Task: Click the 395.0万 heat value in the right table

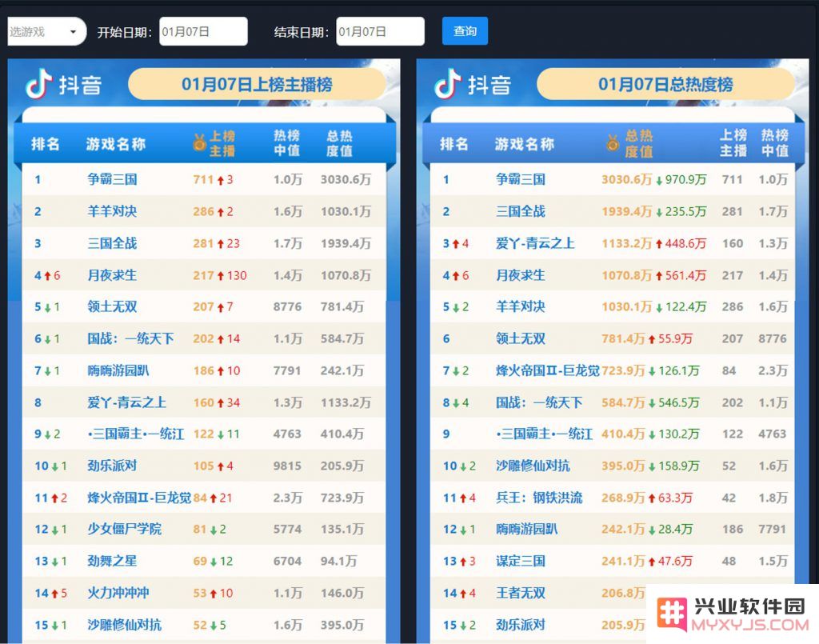Action: point(623,466)
